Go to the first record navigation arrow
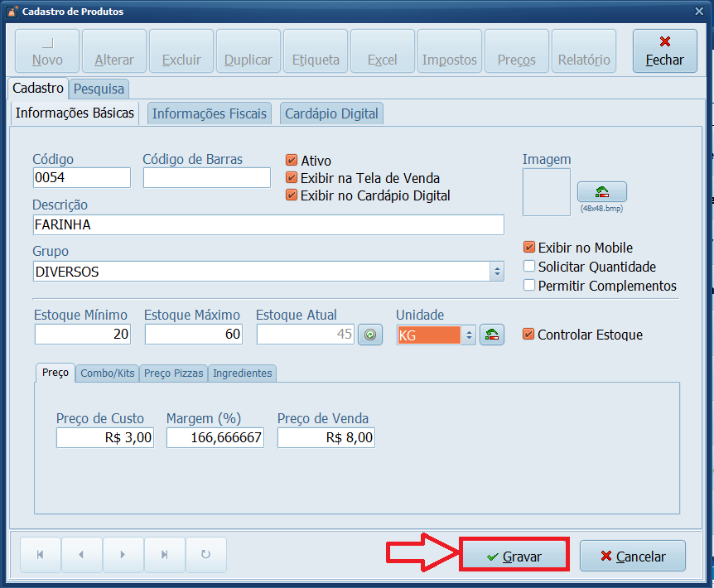The height and width of the screenshot is (588, 714). pyautogui.click(x=40, y=555)
